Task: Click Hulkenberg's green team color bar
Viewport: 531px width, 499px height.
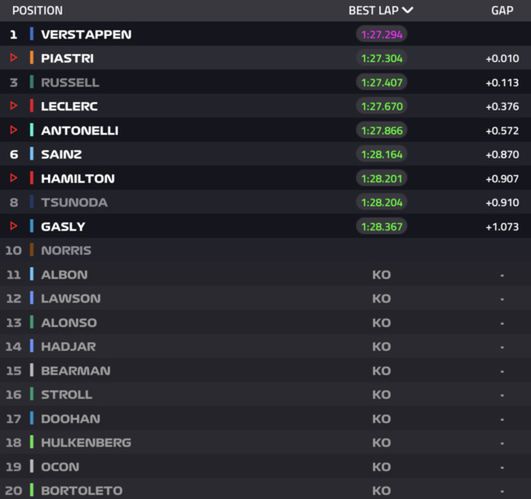Action: coord(31,442)
